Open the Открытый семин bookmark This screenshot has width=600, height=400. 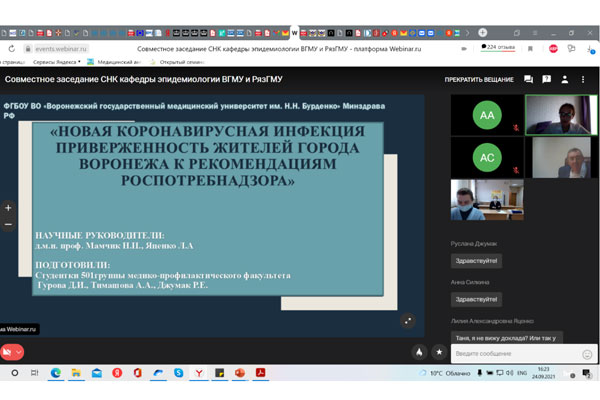[x=177, y=62]
